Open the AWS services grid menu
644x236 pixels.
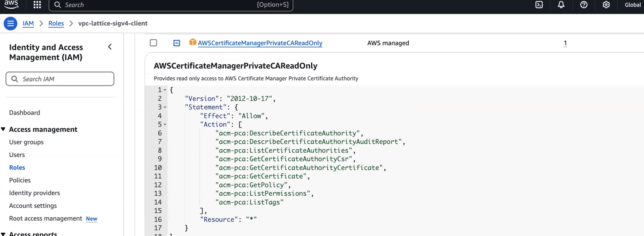[37, 5]
